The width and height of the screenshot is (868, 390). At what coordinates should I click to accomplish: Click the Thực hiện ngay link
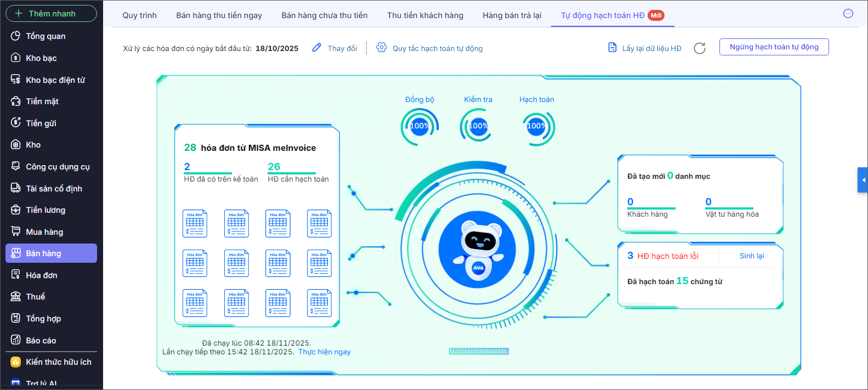[x=324, y=352]
